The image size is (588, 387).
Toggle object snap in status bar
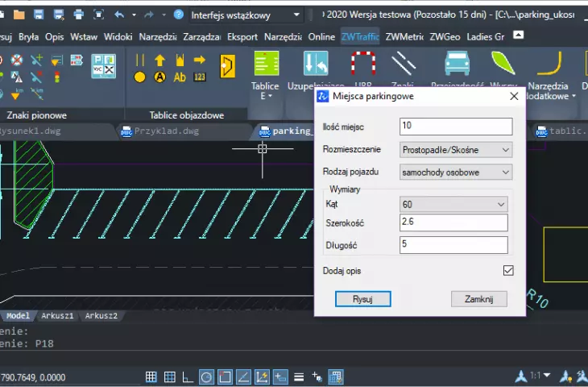point(225,377)
